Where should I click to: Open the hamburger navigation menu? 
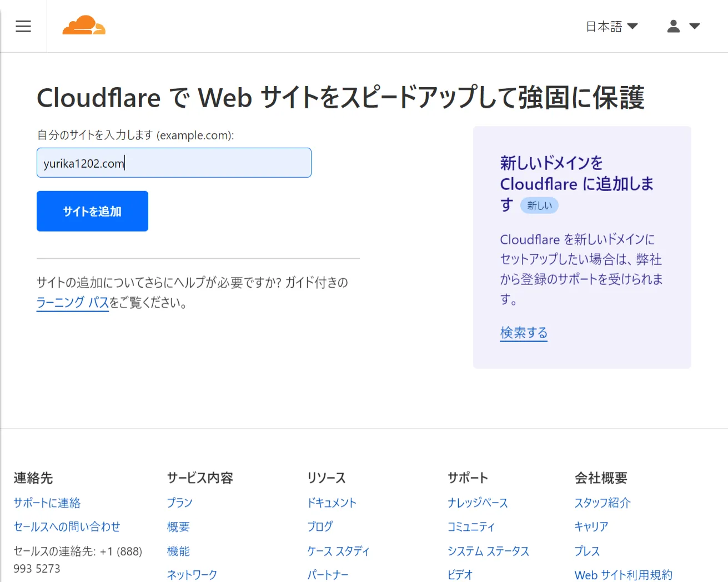(23, 26)
